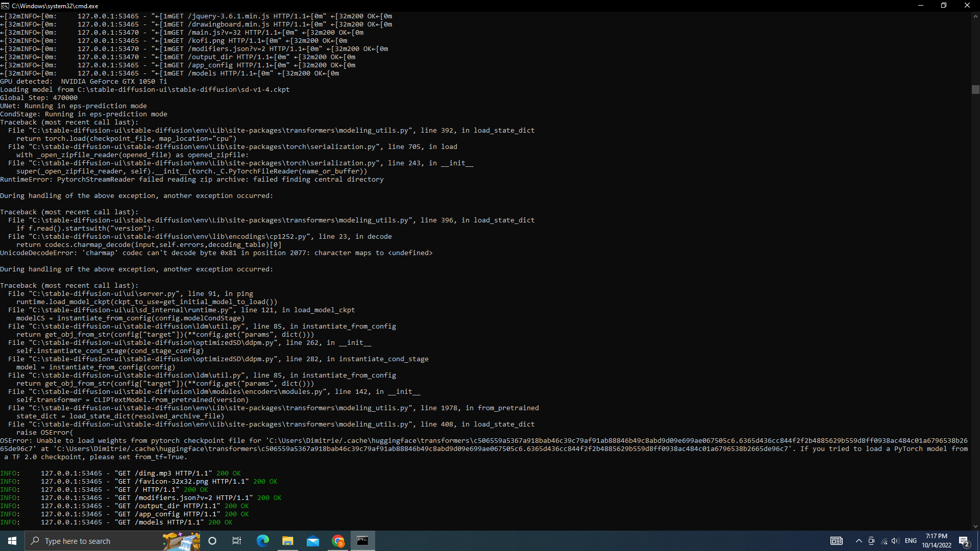Open the touch keyboard tray icon
Image resolution: width=980 pixels, height=551 pixels.
click(x=836, y=541)
